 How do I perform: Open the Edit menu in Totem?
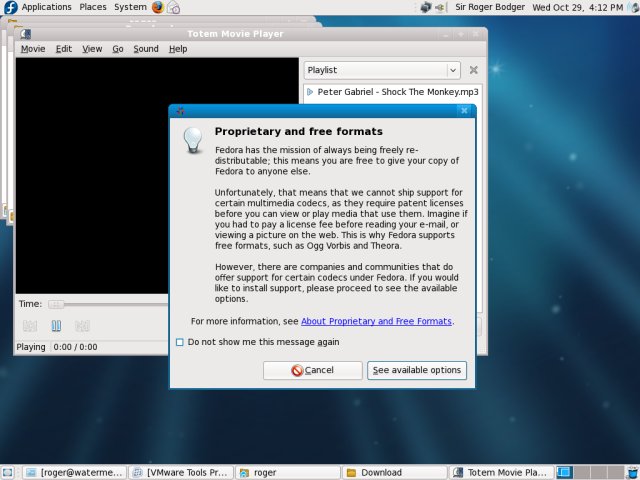point(64,49)
